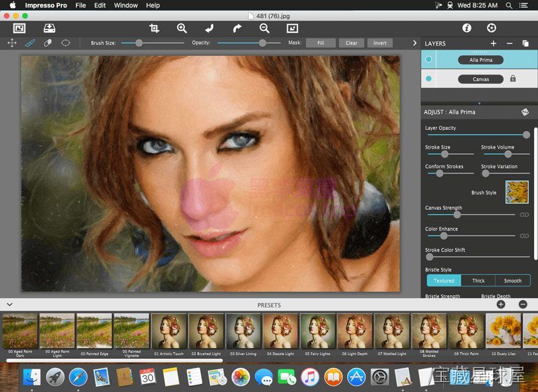The height and width of the screenshot is (392, 538).
Task: Click the save/export image icon
Action: 49,28
